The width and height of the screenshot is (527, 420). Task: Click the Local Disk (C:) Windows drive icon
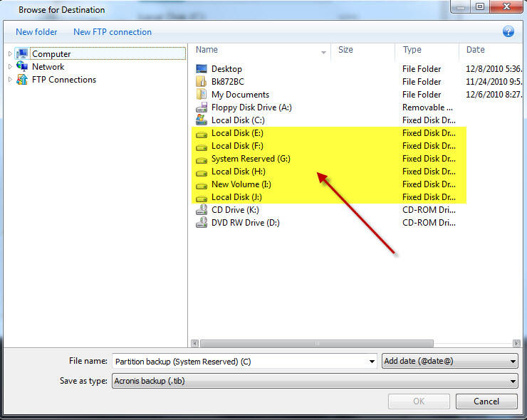pos(202,120)
